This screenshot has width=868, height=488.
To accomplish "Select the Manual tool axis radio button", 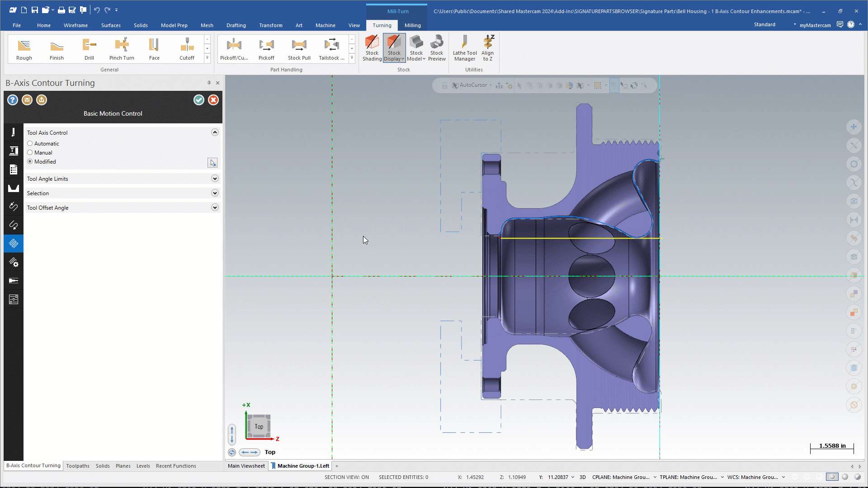I will coord(30,152).
